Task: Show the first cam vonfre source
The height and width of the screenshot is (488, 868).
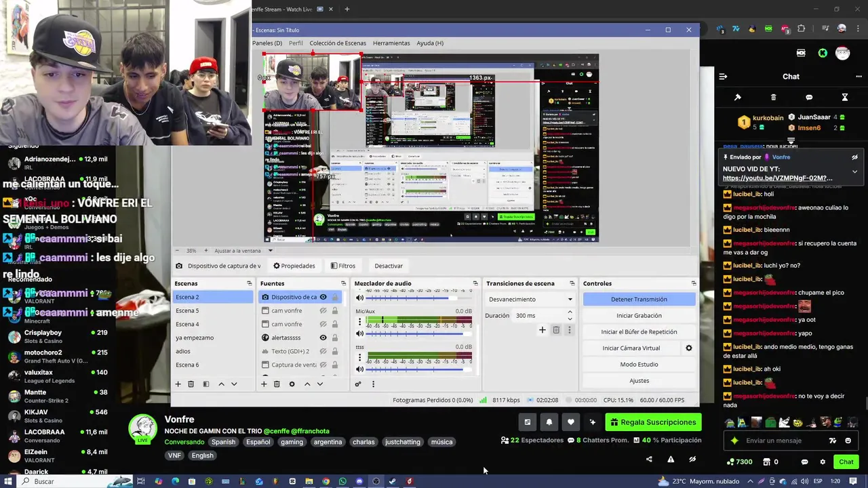Action: click(323, 310)
